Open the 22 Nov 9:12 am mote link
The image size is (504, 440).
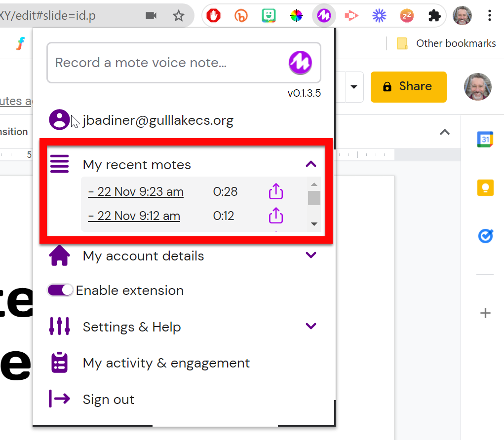[134, 216]
